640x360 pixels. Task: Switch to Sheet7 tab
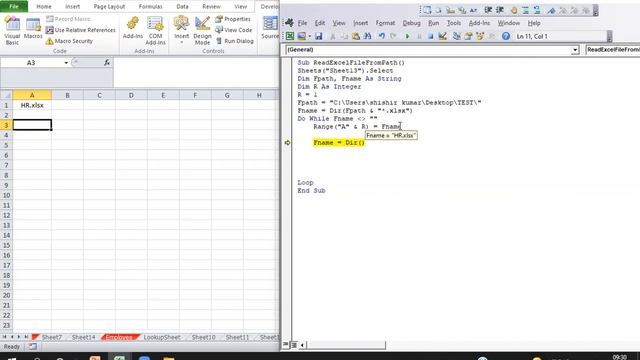(51, 337)
